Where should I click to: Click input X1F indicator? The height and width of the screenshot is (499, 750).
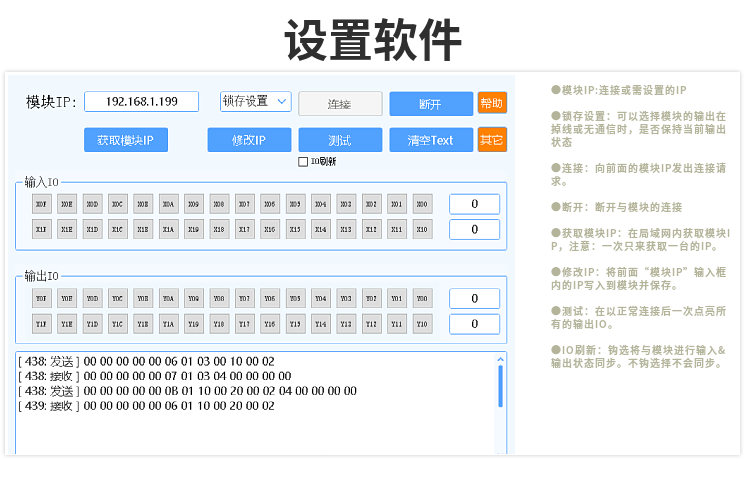(x=42, y=229)
